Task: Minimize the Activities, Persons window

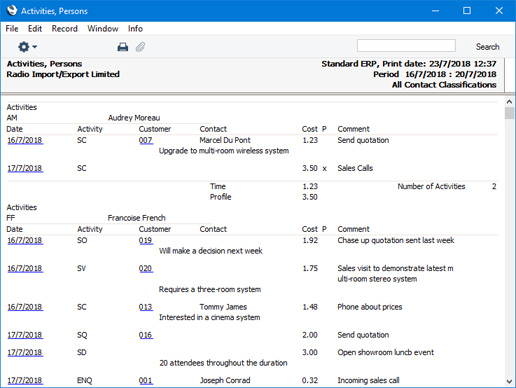Action: (435, 11)
